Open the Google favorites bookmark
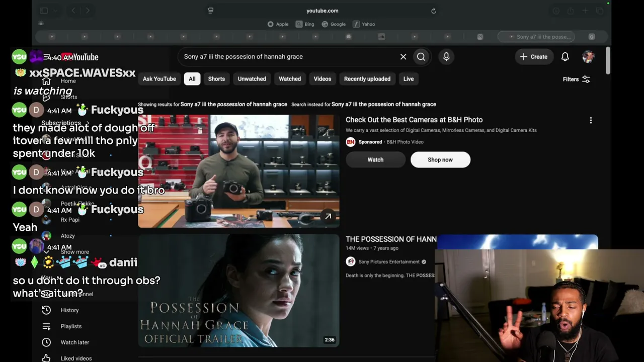 [x=334, y=24]
